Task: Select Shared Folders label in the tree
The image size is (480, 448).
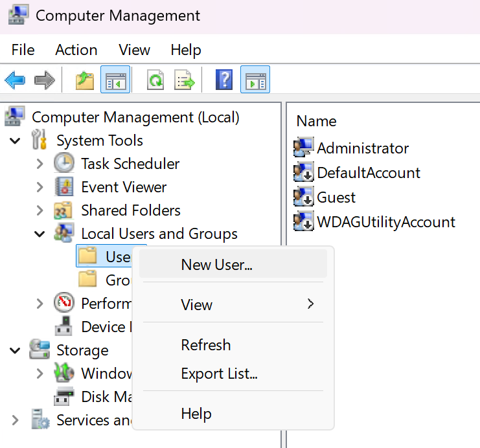Action: pos(131,210)
